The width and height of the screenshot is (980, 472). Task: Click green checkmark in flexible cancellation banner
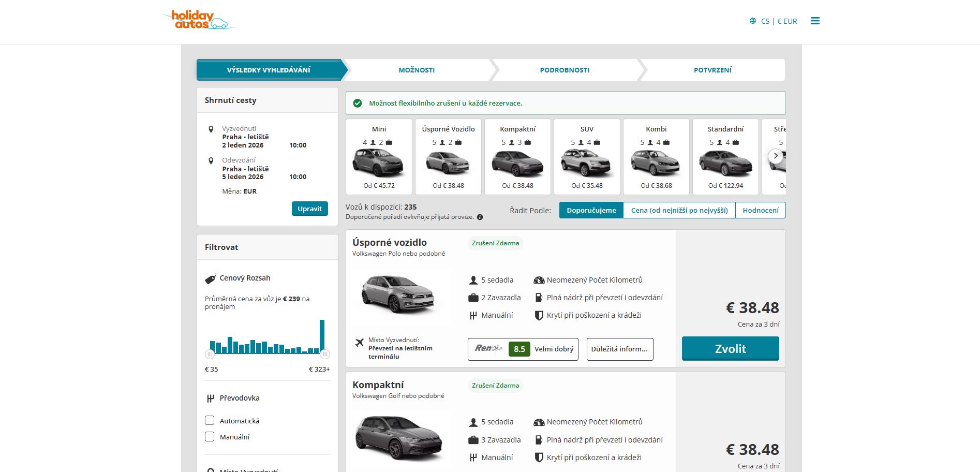point(358,103)
